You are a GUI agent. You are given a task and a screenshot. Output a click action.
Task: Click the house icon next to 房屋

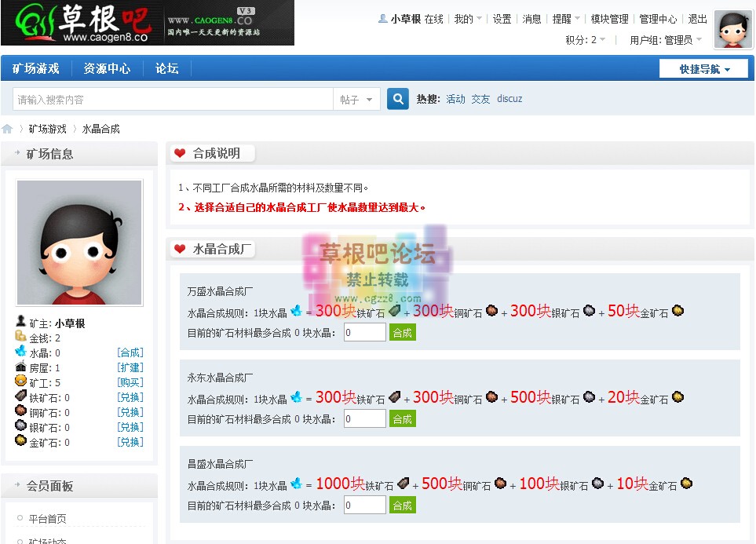click(20, 367)
